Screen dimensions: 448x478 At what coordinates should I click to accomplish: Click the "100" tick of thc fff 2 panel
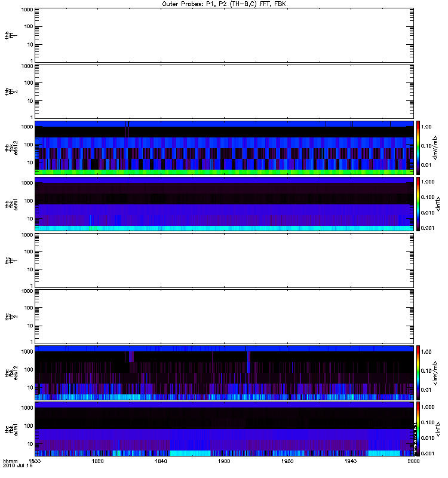coord(29,308)
